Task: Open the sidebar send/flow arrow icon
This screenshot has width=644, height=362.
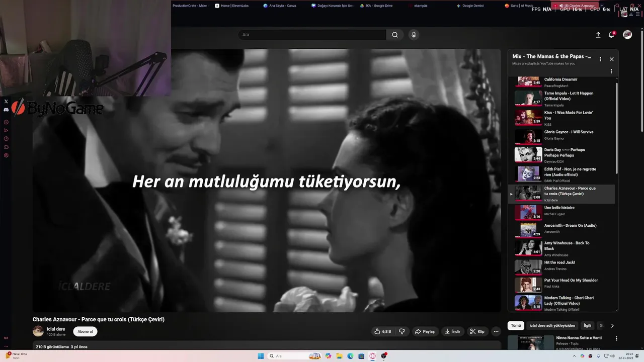Action: pos(6,130)
